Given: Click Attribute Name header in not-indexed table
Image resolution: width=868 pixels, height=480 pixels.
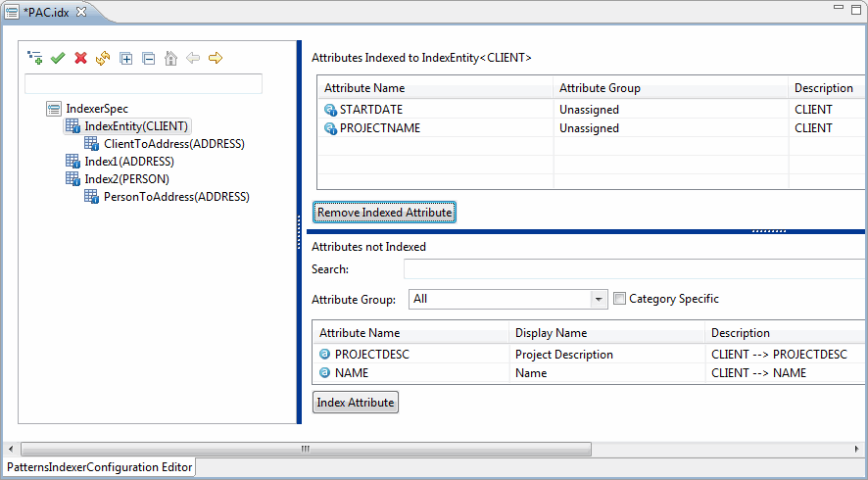Looking at the screenshot, I should coord(410,333).
